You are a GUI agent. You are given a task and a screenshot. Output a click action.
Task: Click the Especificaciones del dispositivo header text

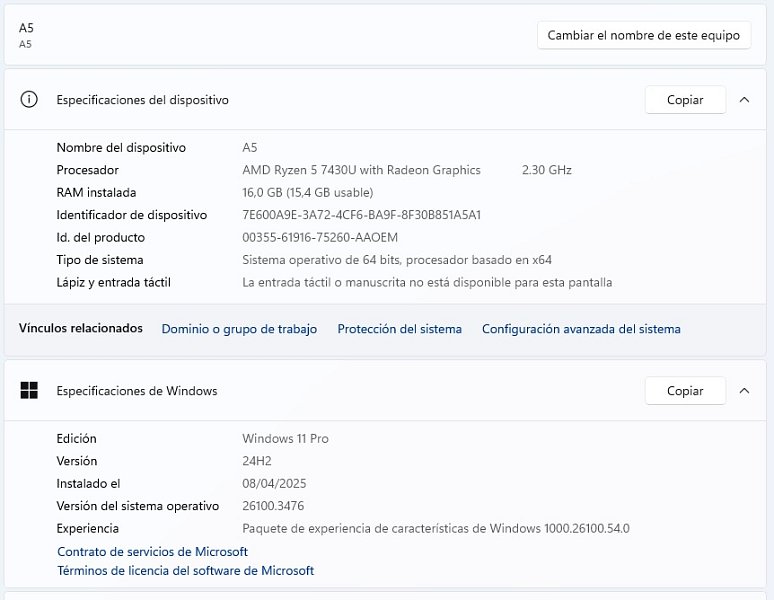[x=143, y=100]
